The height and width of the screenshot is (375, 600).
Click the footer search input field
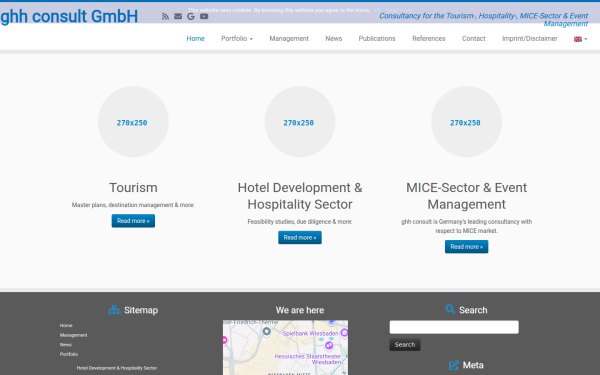point(454,327)
